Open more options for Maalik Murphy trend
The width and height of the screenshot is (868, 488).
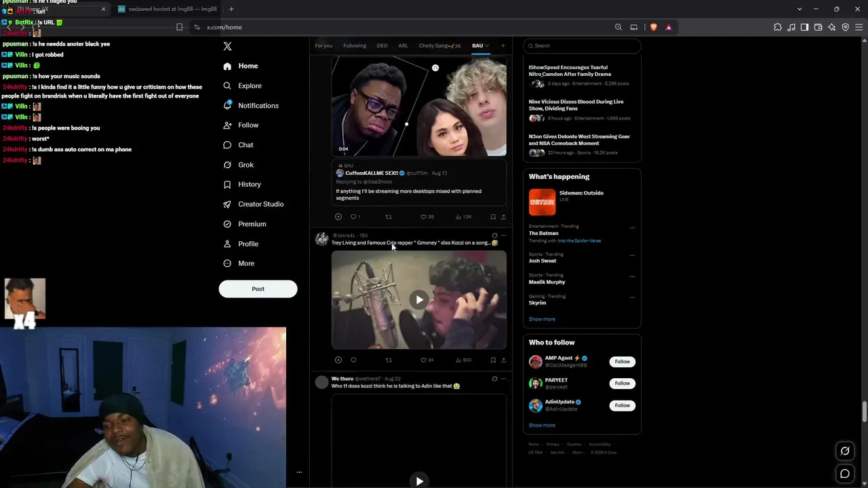tap(632, 276)
